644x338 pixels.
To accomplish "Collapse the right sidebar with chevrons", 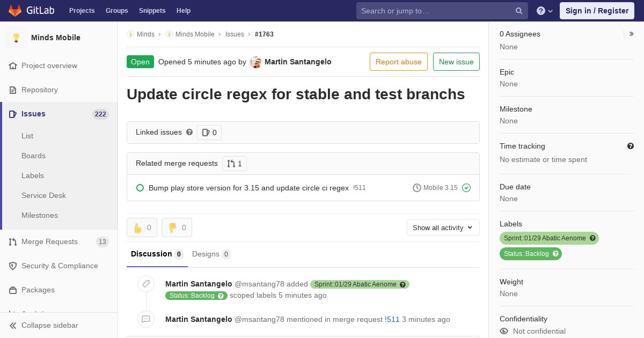I will point(632,34).
